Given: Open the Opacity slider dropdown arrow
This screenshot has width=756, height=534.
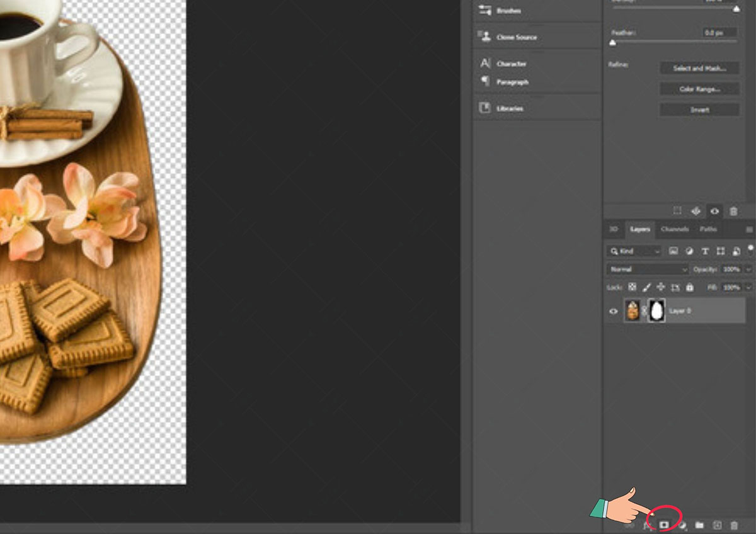Looking at the screenshot, I should (748, 269).
